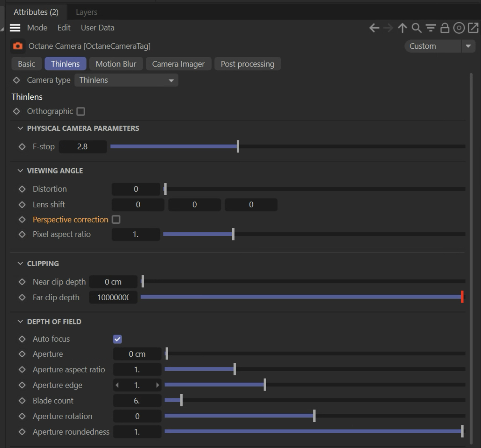
Task: Select the Attributes (2) tab
Action: coord(36,12)
